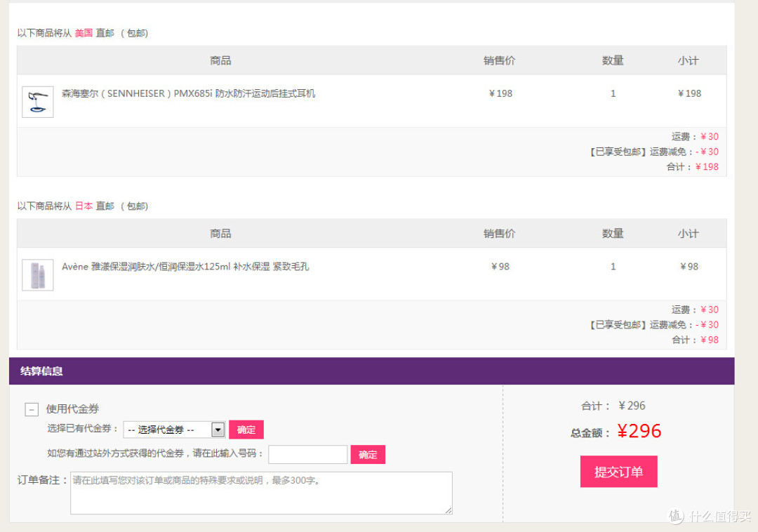Screen dimensions: 758x532
Task: Click the textarea resize handle corner
Action: tap(448, 510)
